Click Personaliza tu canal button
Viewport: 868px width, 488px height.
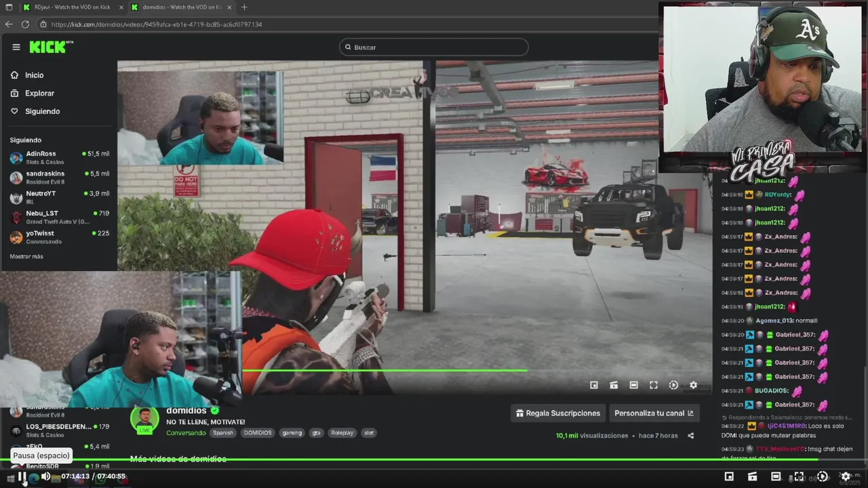point(654,413)
